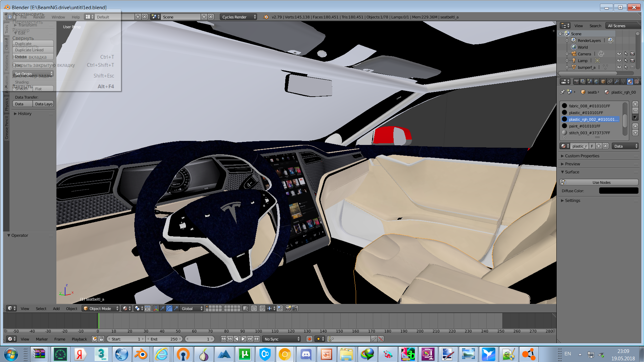Toggle viewport visibility of Lamp

point(619,60)
